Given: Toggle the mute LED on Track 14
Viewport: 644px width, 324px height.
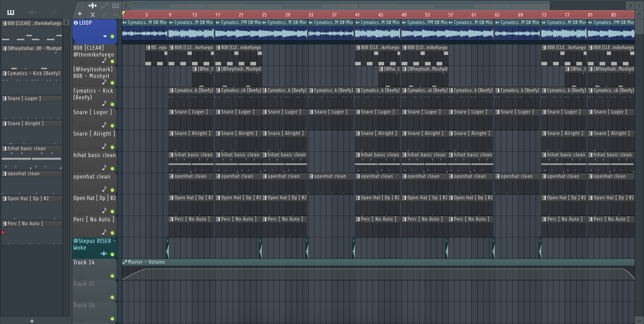Looking at the screenshot, I should coord(112,276).
